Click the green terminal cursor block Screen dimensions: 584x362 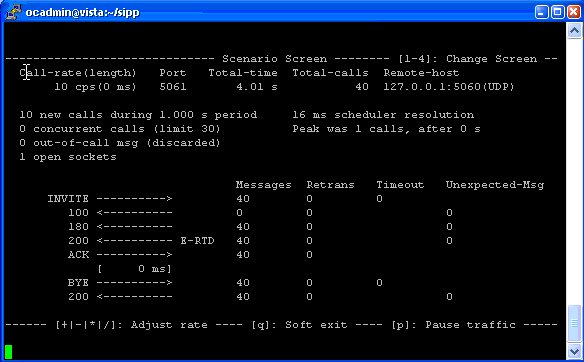tap(9, 352)
